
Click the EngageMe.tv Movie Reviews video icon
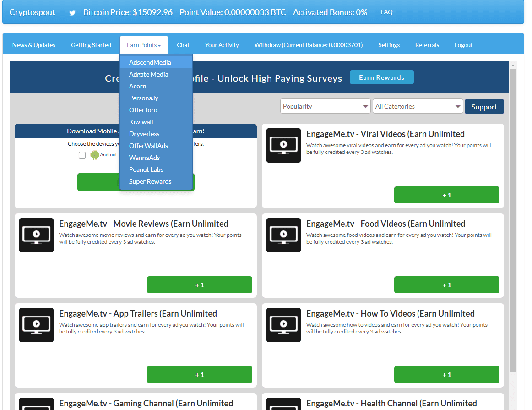[36, 235]
